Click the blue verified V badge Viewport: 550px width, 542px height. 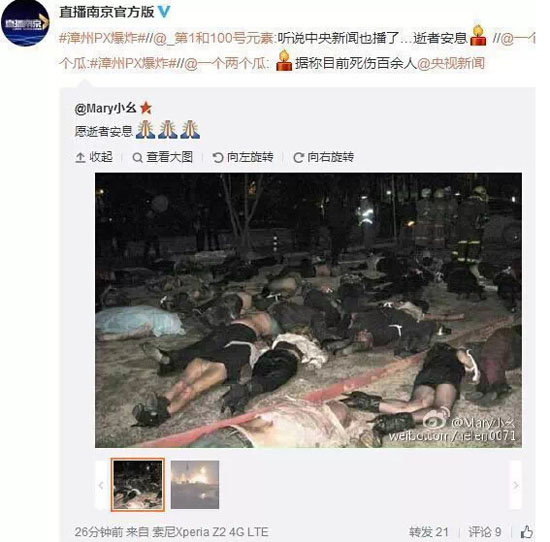[x=163, y=12]
